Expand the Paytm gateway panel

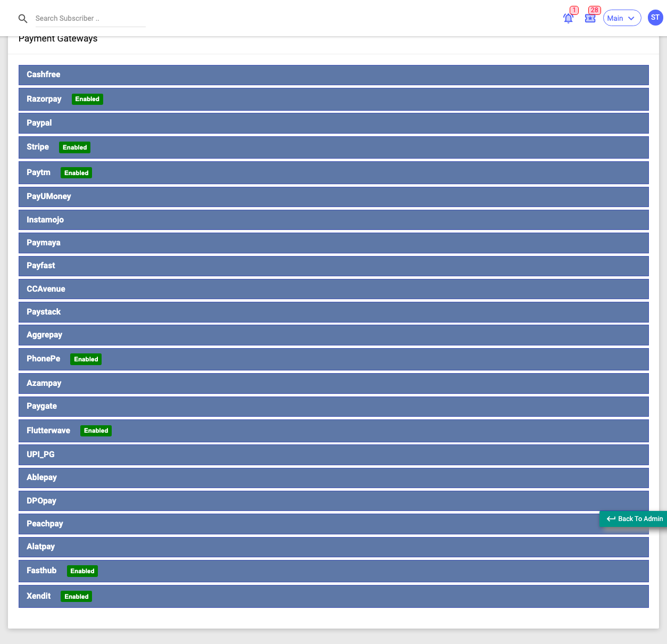point(333,173)
